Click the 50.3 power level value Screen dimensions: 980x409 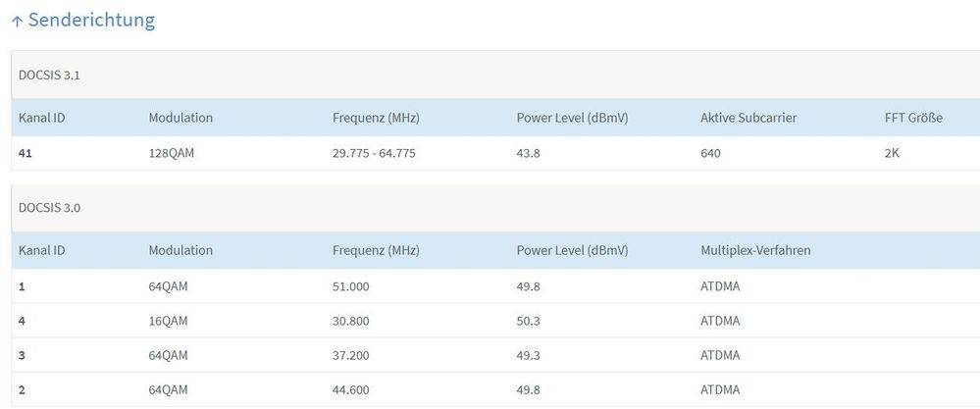coord(529,321)
